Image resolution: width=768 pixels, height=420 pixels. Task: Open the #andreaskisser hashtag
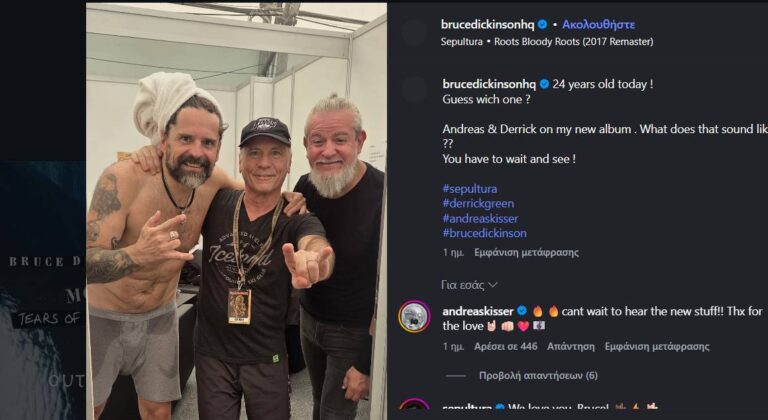pyautogui.click(x=480, y=218)
